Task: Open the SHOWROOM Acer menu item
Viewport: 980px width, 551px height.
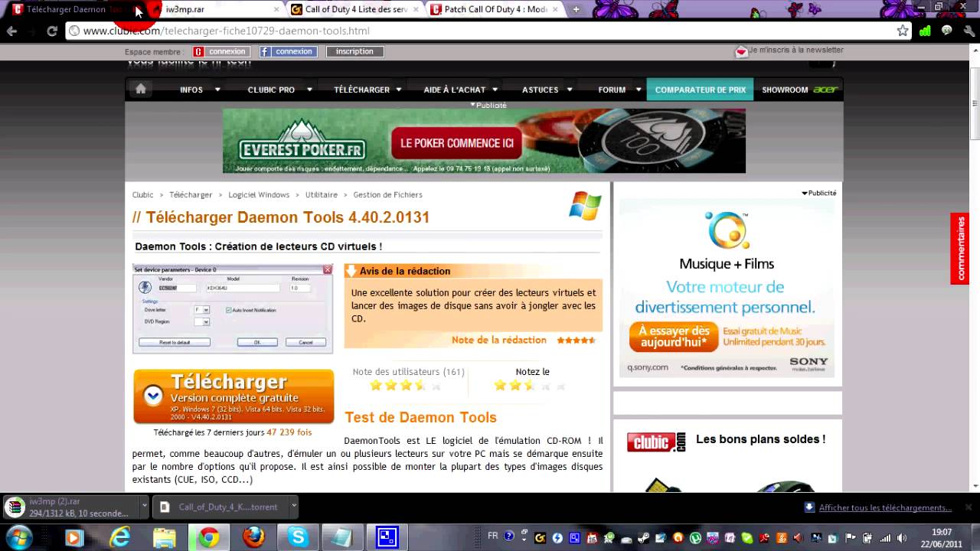Action: 799,90
